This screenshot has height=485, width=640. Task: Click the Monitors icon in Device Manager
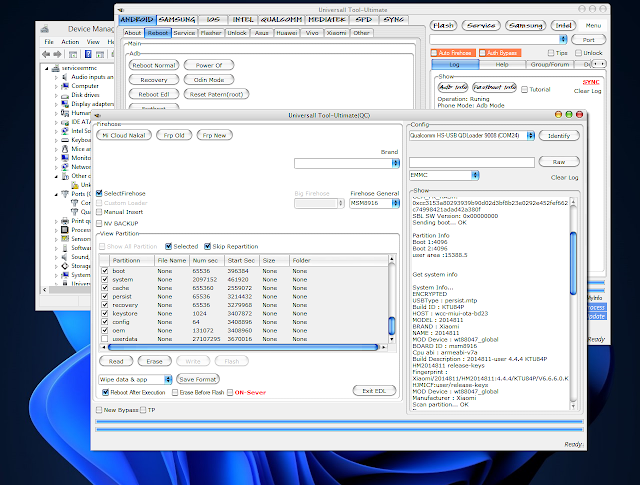pyautogui.click(x=64, y=158)
